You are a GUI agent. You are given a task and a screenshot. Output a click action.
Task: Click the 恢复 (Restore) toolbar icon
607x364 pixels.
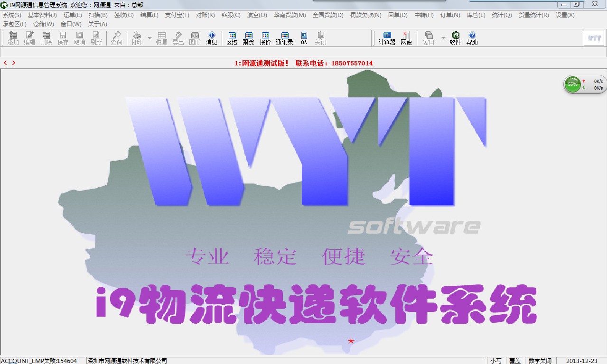(161, 38)
